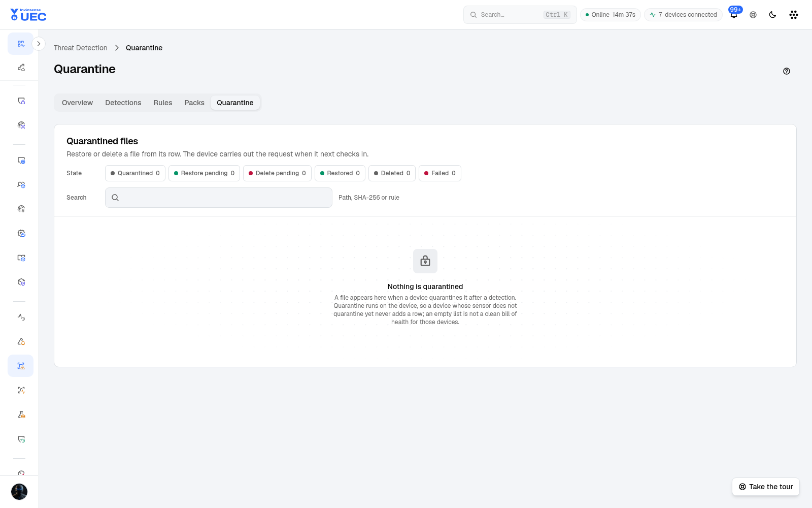Open the user avatar profile picture
Viewport: 812px width, 508px height.
point(19,492)
